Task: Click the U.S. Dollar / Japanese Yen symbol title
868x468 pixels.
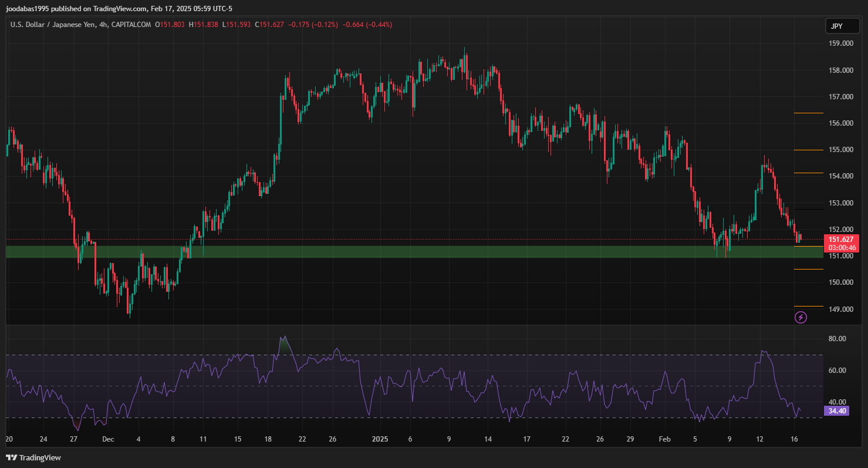Action: (x=53, y=25)
